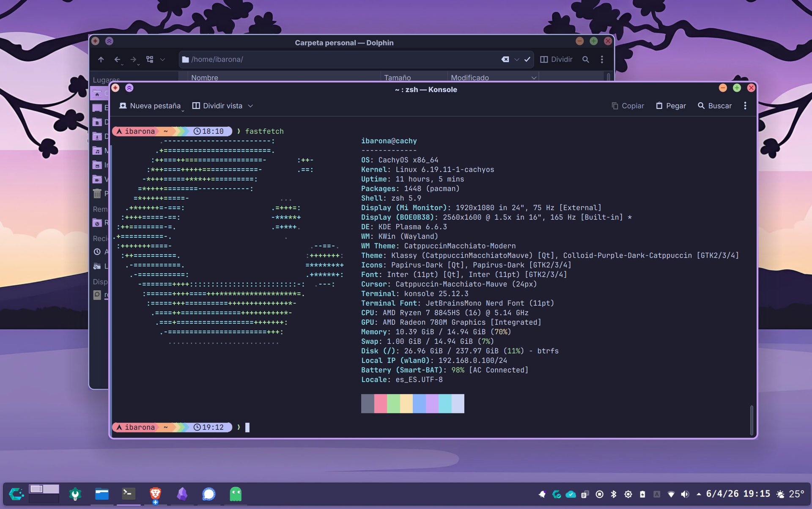Expand the Dolphin view mode dropdown
Image resolution: width=812 pixels, height=509 pixels.
tap(162, 60)
